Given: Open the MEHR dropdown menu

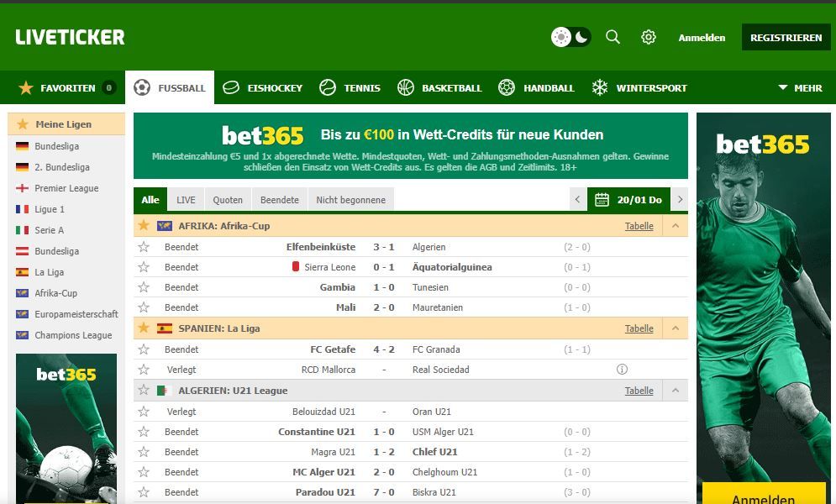Looking at the screenshot, I should point(800,87).
